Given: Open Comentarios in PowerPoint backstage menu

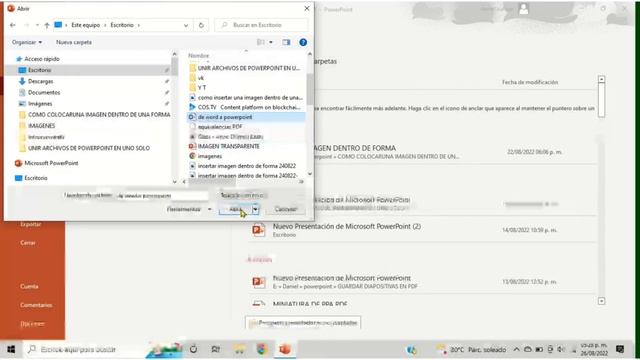Looking at the screenshot, I should (x=36, y=305).
